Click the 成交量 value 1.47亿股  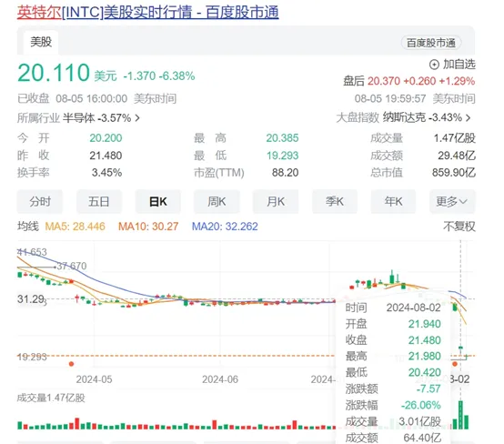tap(455, 138)
